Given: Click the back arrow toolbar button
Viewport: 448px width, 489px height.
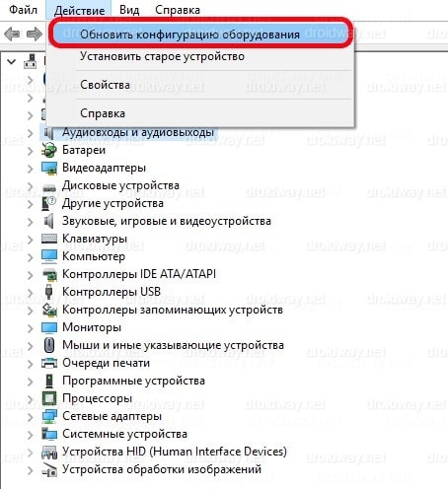Looking at the screenshot, I should [x=12, y=34].
